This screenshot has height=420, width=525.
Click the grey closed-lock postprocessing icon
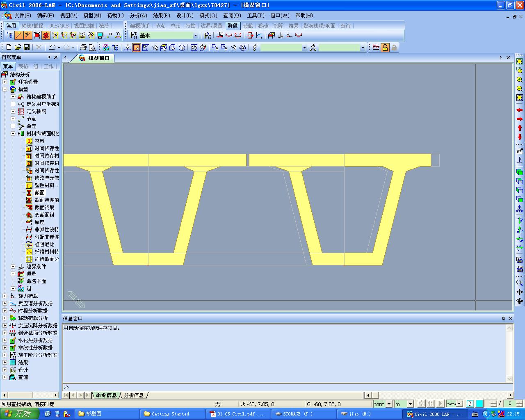[x=394, y=48]
